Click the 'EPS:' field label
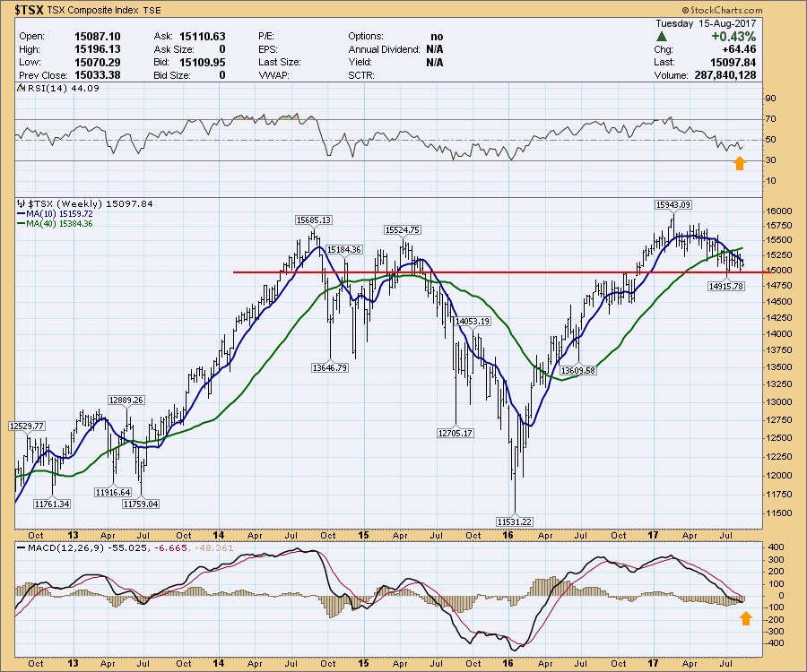Viewport: 807px width, 672px height. point(268,49)
